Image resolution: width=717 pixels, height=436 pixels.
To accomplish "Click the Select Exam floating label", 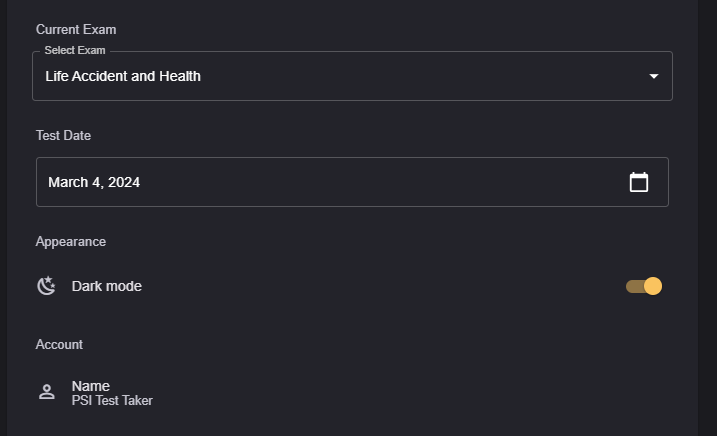I will (x=75, y=50).
